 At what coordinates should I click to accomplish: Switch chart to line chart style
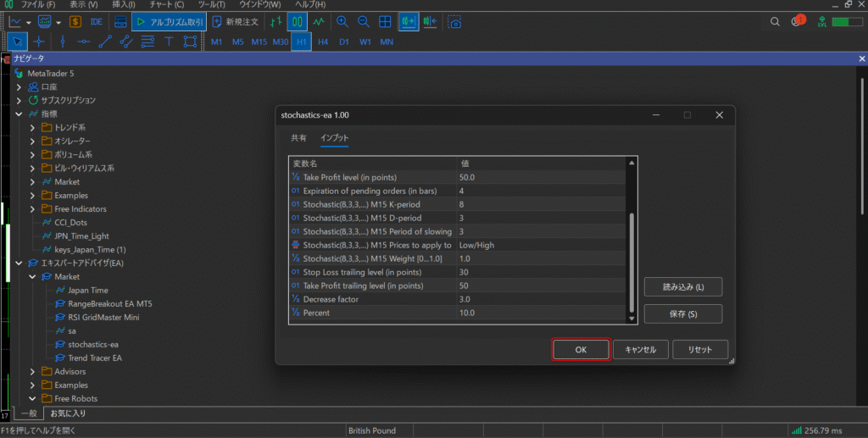pyautogui.click(x=319, y=22)
